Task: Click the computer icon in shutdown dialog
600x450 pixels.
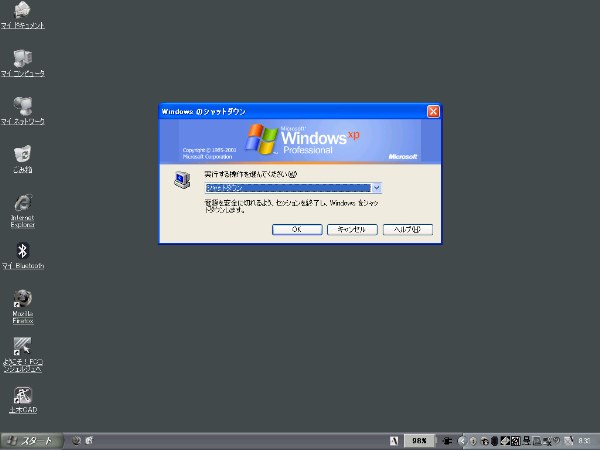Action: (x=182, y=180)
